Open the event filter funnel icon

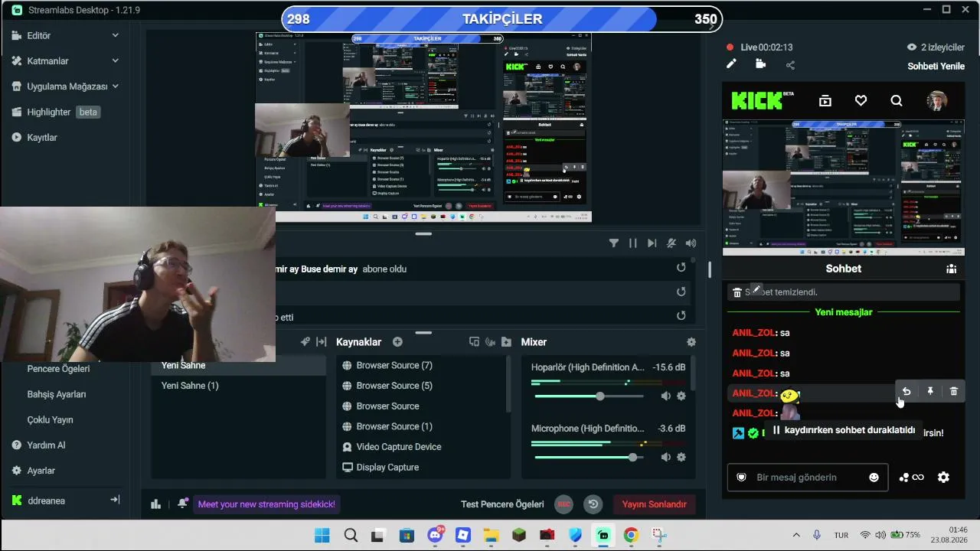[613, 243]
